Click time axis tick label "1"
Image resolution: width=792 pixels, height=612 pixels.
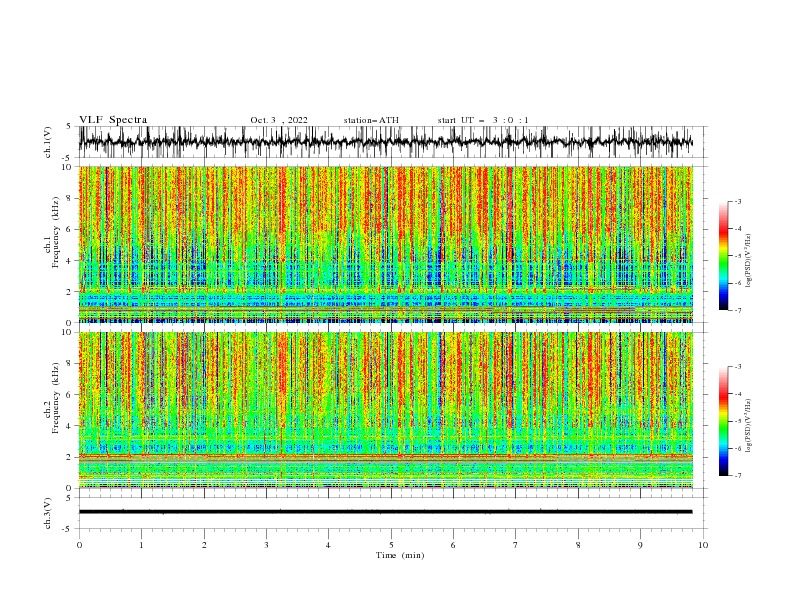(141, 545)
